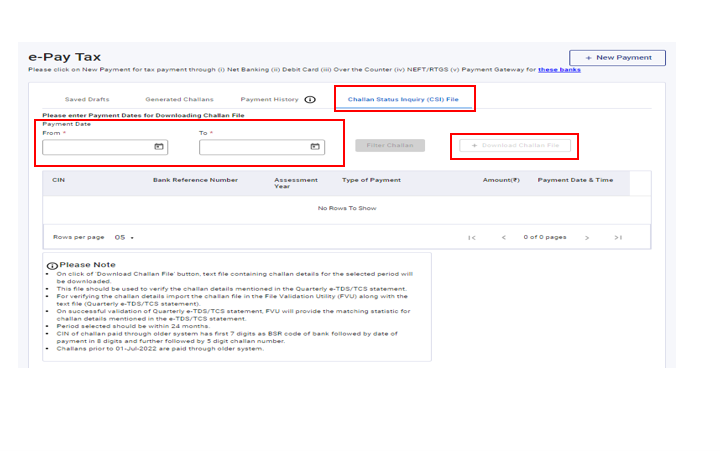The image size is (720, 451).
Task: Switch to the Saved Drafts tab
Action: click(87, 100)
